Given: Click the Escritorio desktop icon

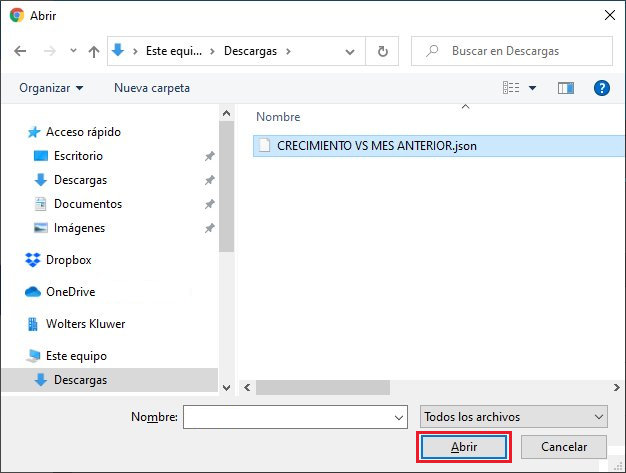Looking at the screenshot, I should click(x=41, y=156).
